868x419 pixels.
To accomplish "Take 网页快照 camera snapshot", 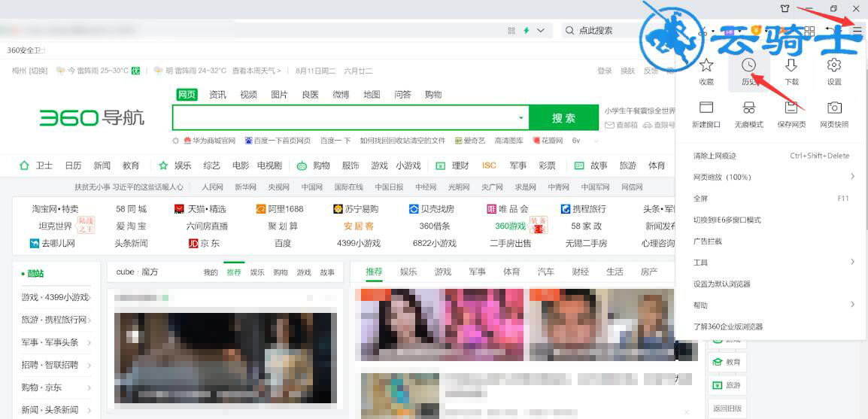I will pos(833,108).
